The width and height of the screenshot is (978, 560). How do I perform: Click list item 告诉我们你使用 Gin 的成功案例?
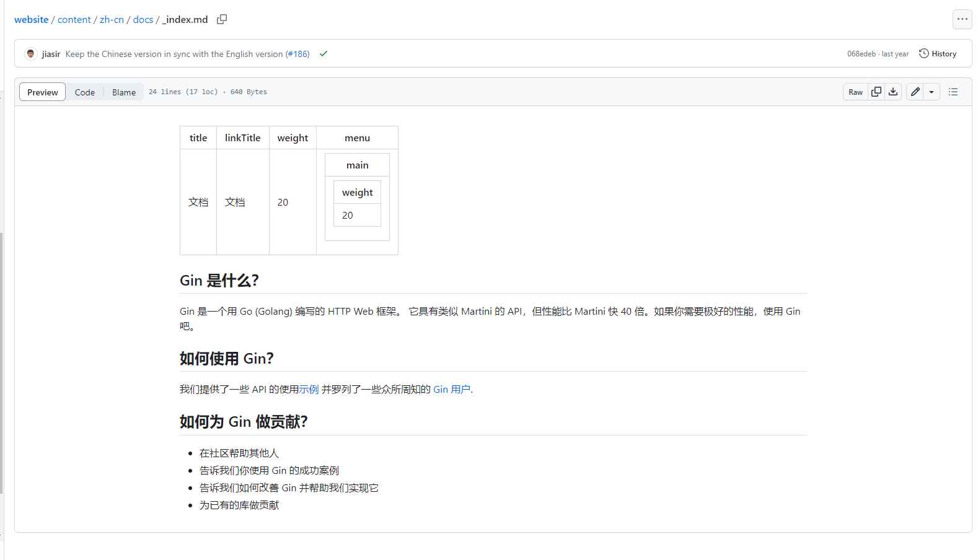(x=269, y=471)
